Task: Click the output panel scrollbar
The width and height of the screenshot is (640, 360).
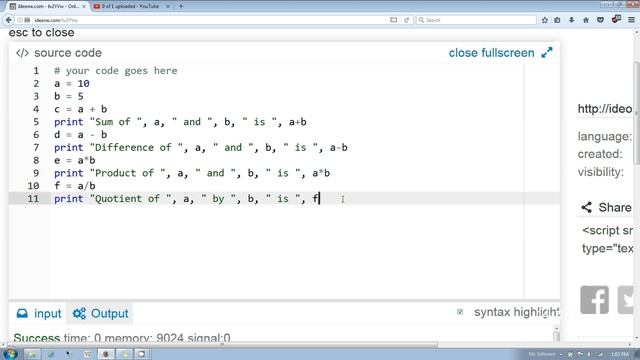Action: pos(556,333)
